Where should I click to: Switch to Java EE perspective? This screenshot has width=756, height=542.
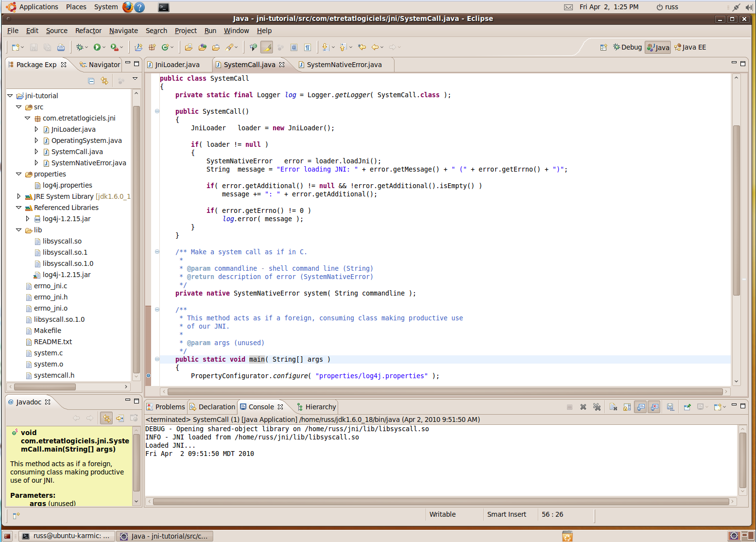(690, 47)
